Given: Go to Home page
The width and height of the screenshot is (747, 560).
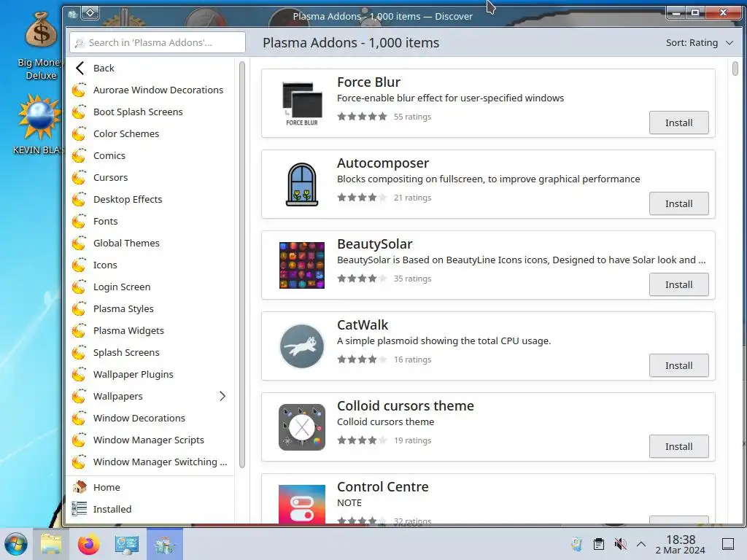Looking at the screenshot, I should point(150,487).
